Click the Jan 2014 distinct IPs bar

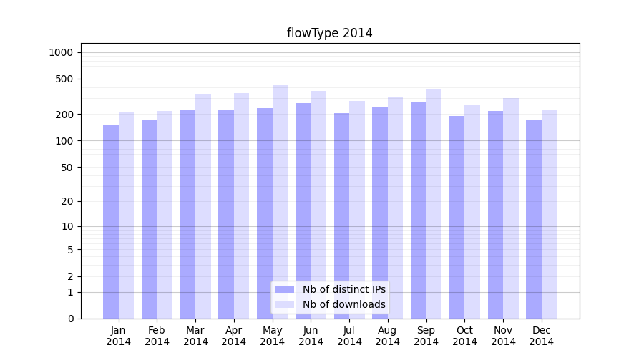[111, 222]
